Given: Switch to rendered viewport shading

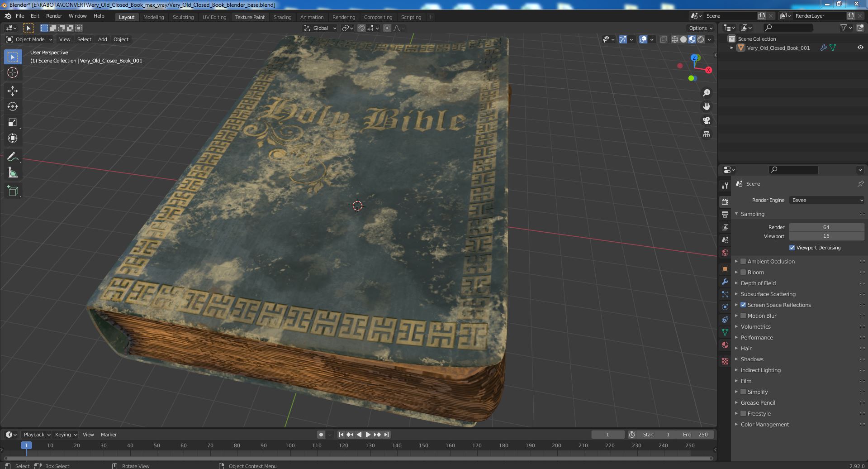Looking at the screenshot, I should [x=701, y=39].
